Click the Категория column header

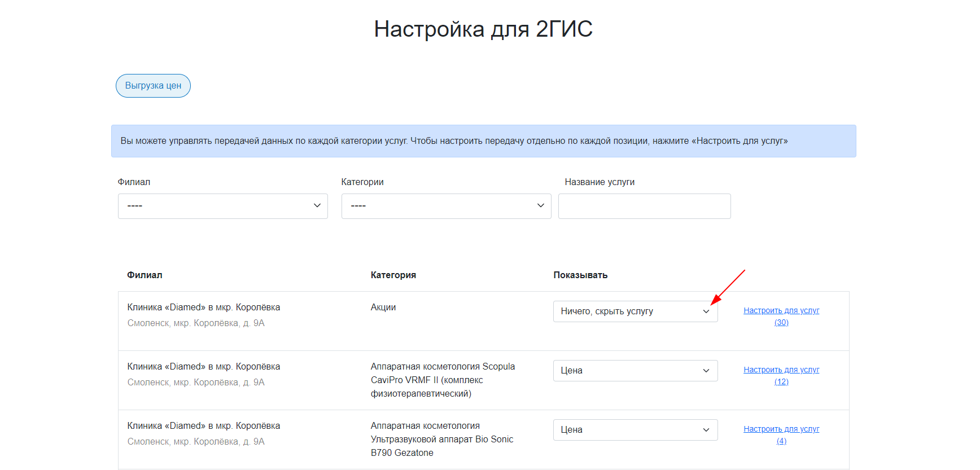pos(393,275)
